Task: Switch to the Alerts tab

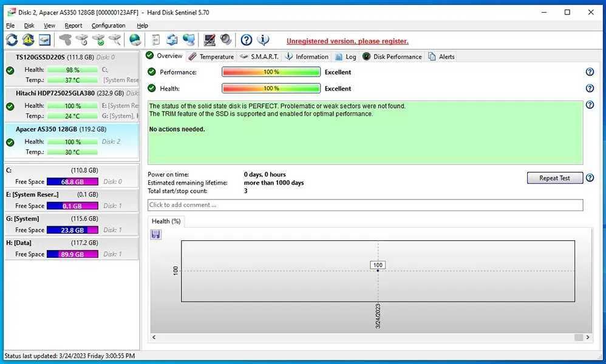Action: (441, 57)
